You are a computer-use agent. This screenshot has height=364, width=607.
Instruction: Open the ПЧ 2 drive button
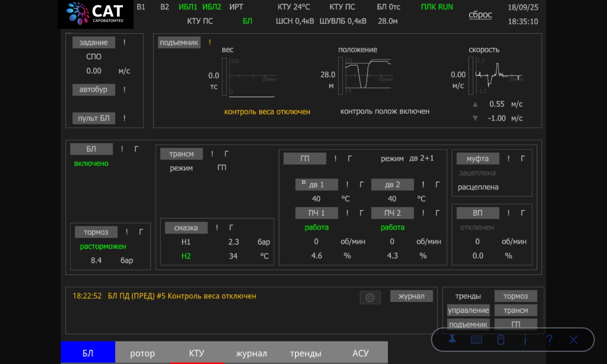tap(393, 213)
